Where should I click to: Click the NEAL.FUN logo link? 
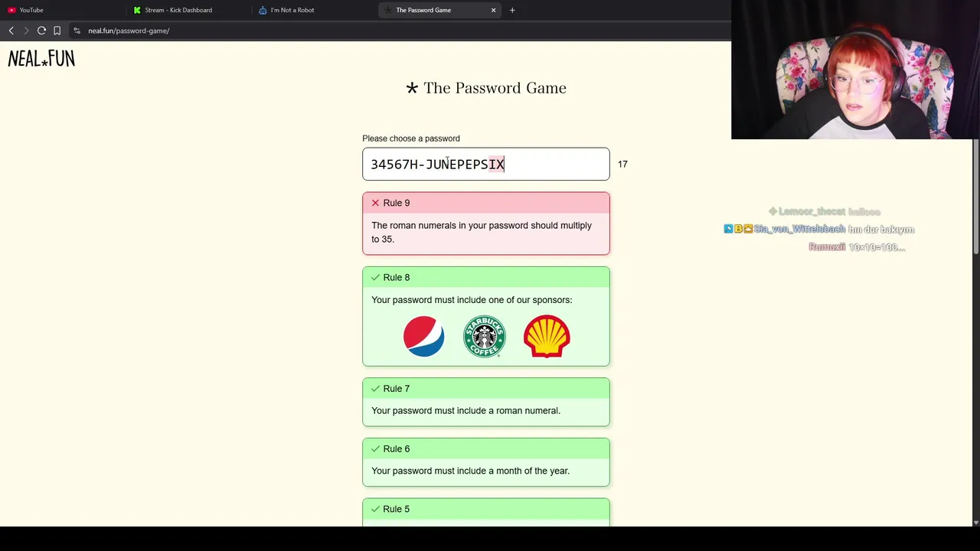pyautogui.click(x=41, y=59)
